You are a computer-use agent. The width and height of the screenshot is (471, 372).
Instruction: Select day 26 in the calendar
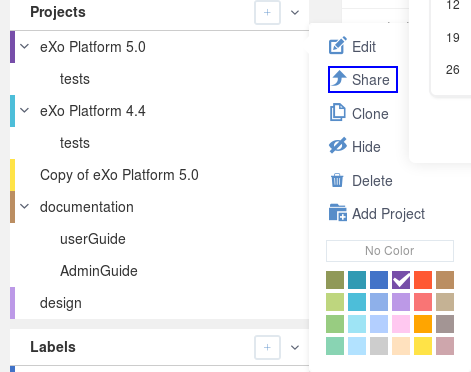tap(453, 70)
